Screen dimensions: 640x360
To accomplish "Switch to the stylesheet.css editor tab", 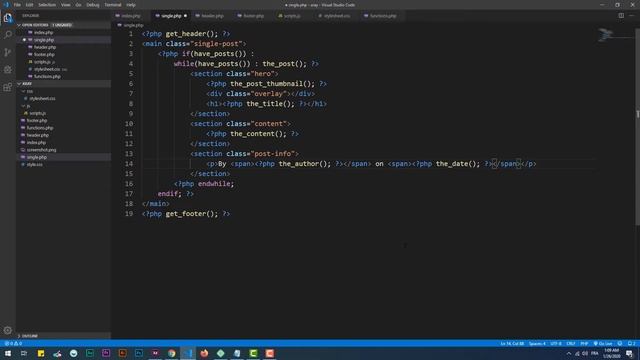I will (x=336, y=16).
